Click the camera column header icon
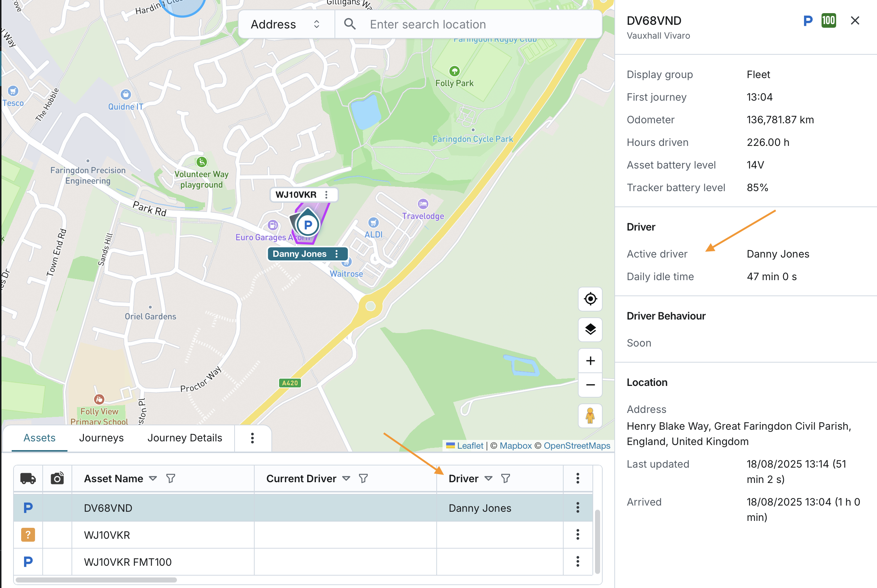 coord(57,479)
